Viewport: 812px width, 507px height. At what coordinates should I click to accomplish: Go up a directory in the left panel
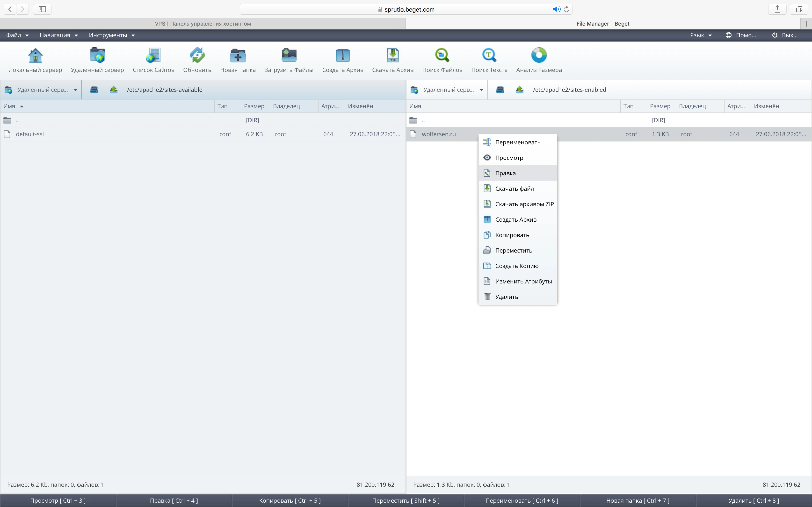pos(113,90)
